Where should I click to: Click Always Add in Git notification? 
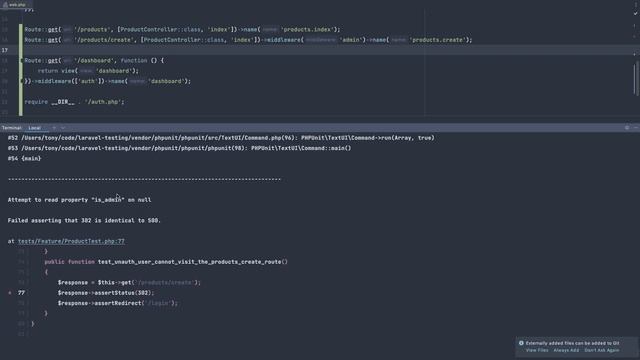pyautogui.click(x=566, y=350)
